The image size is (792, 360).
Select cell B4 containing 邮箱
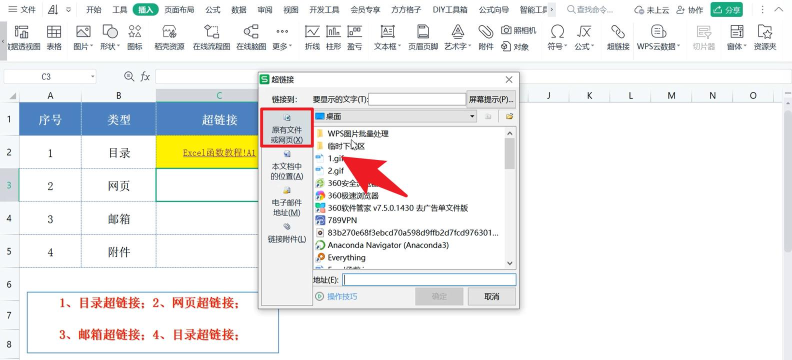coord(119,219)
